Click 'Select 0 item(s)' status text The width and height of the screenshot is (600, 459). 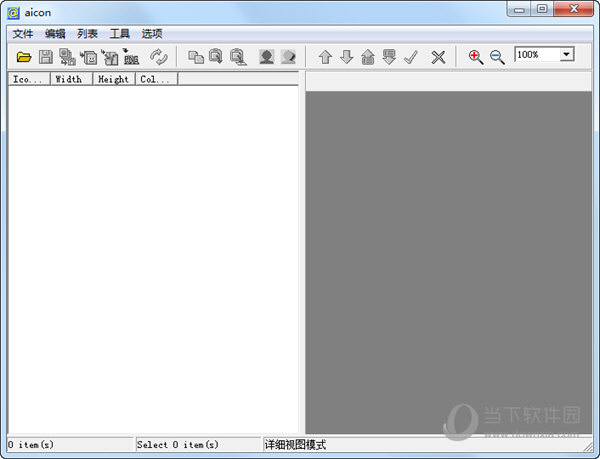[178, 445]
